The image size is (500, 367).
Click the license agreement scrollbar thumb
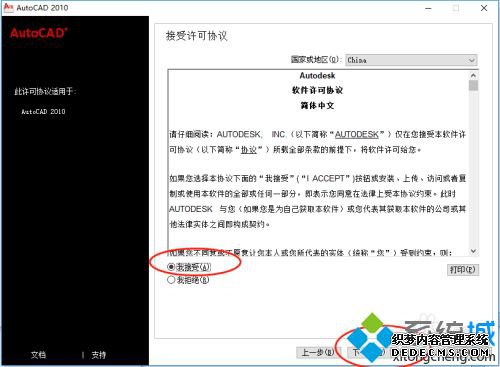473,85
